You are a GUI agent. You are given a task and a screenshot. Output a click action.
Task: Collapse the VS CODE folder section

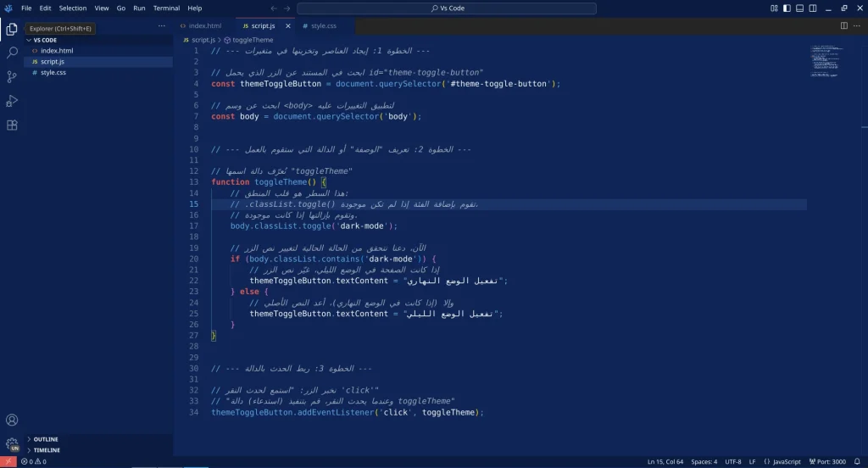pyautogui.click(x=98, y=40)
